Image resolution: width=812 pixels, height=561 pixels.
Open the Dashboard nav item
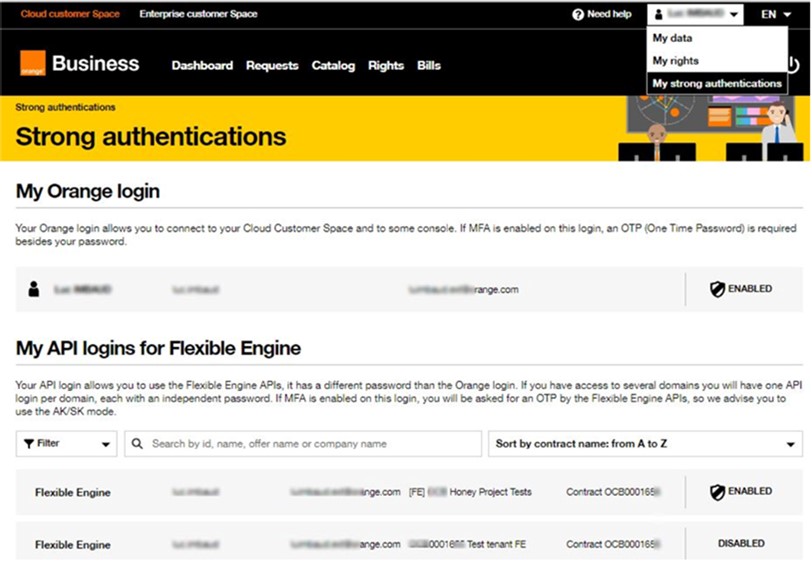click(202, 65)
